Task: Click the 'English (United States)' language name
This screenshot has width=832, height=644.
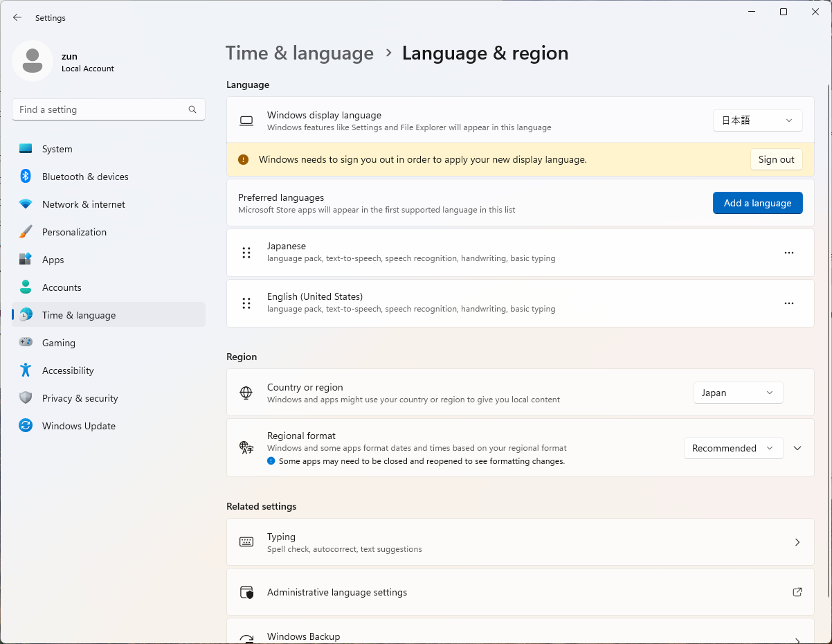Action: (315, 296)
